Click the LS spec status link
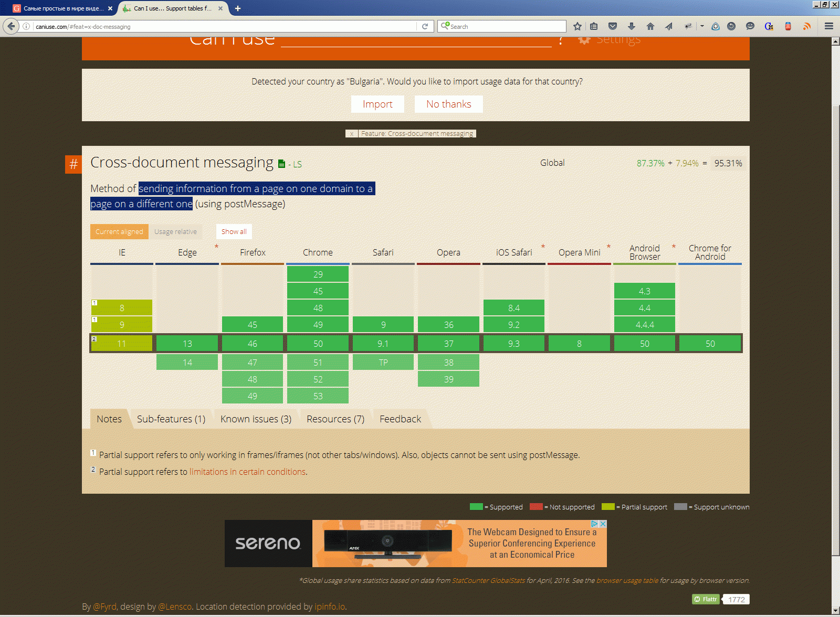This screenshot has width=840, height=617. (x=297, y=164)
